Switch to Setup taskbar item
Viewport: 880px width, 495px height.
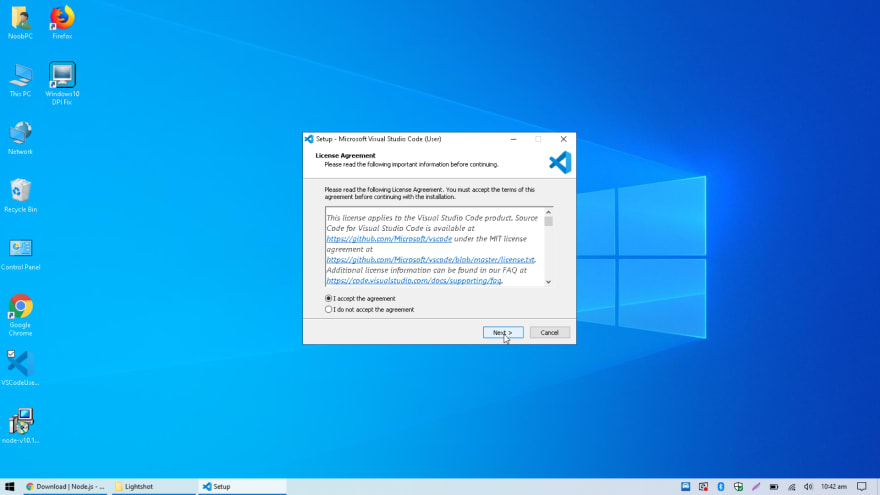242,487
